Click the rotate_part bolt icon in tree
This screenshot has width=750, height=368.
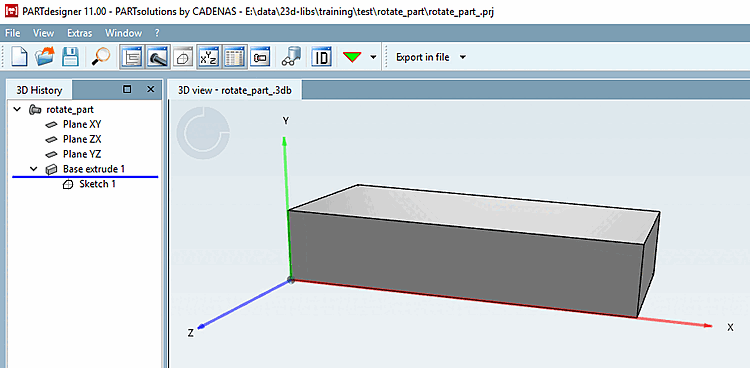(x=35, y=110)
